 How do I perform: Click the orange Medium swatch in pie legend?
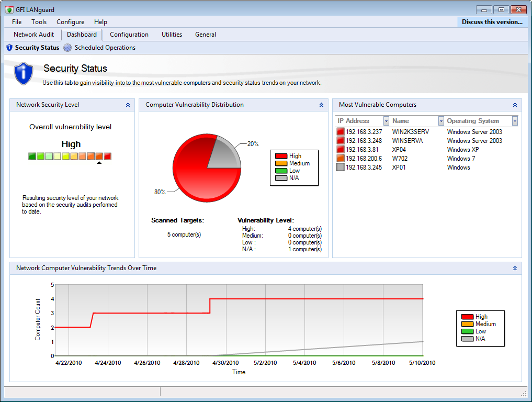click(x=281, y=163)
